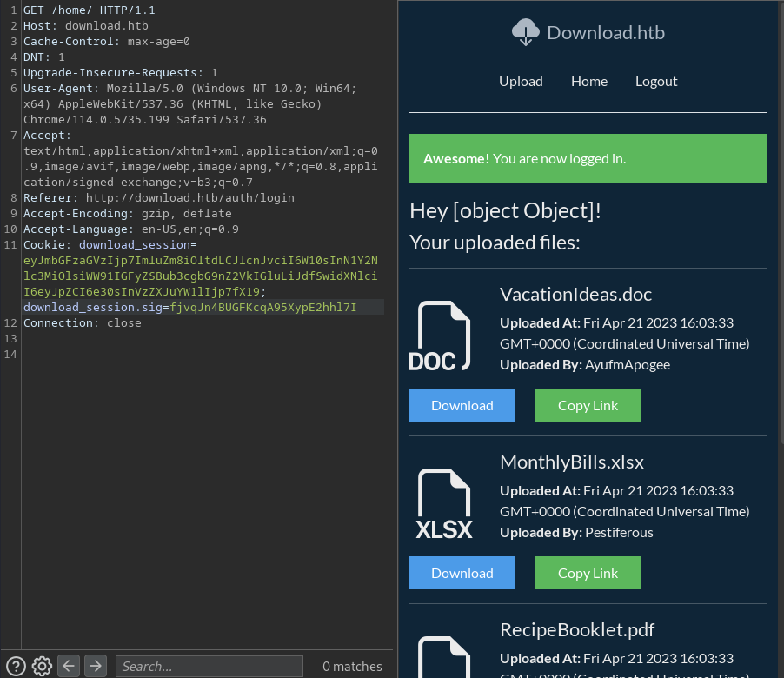This screenshot has width=784, height=678.
Task: Click the '0 matches' search result count
Action: [x=352, y=667]
